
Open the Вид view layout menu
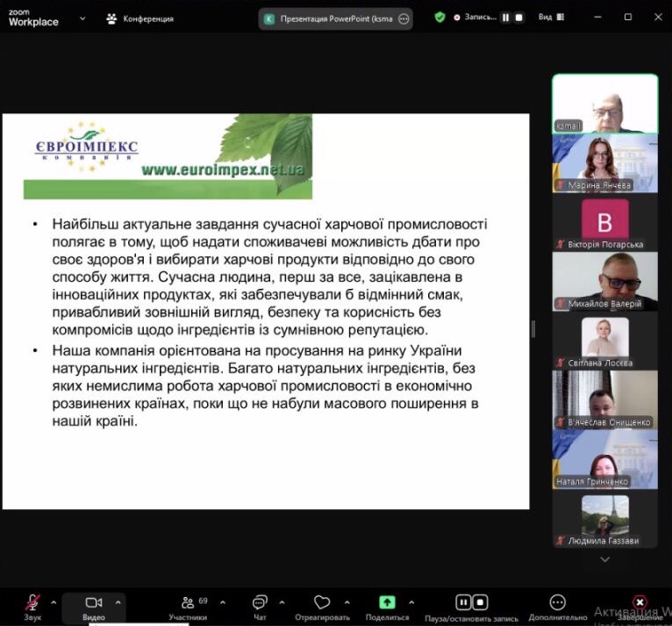[549, 18]
